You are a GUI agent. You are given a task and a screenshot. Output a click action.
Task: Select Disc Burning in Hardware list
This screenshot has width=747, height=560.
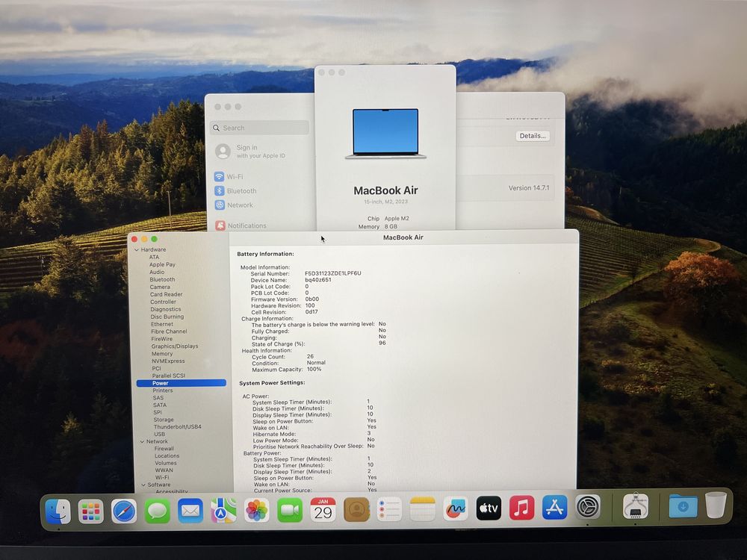167,317
